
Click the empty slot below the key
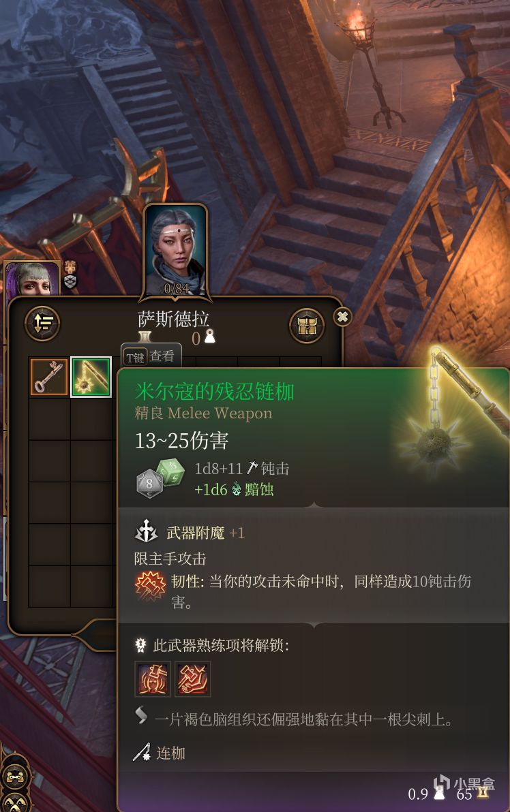coord(48,419)
